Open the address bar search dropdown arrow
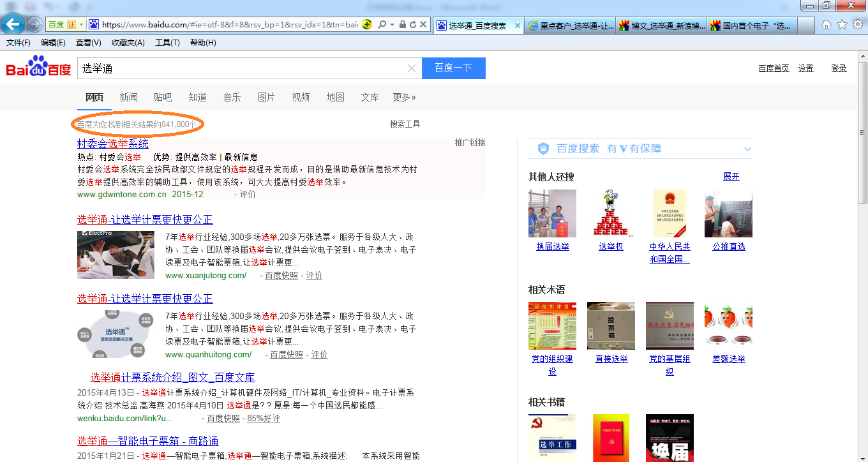This screenshot has width=868, height=462. pos(392,25)
